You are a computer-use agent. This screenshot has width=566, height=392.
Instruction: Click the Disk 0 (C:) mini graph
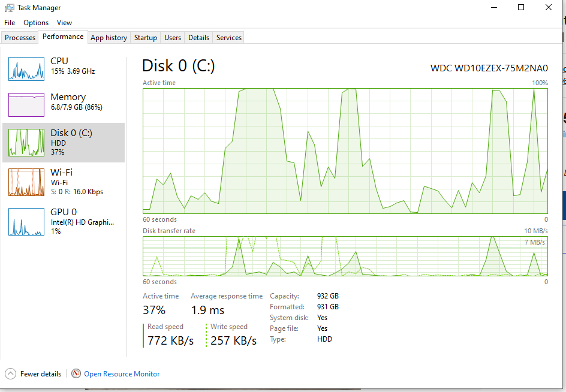26,143
